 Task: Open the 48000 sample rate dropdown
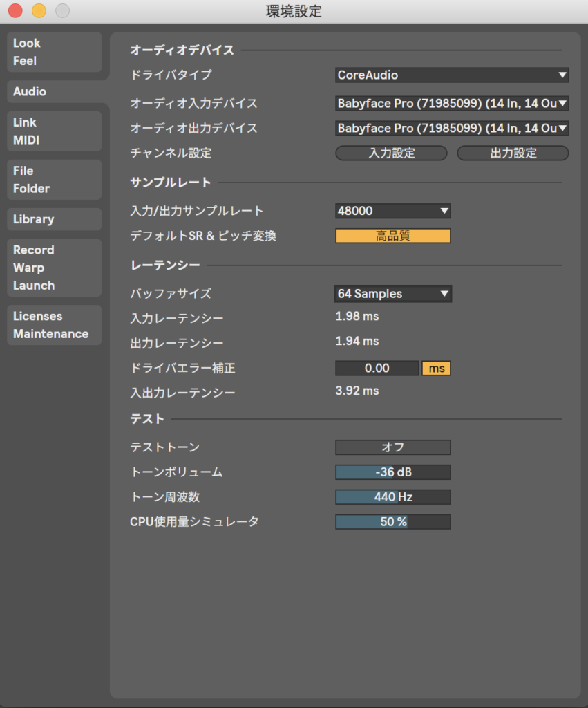point(392,211)
